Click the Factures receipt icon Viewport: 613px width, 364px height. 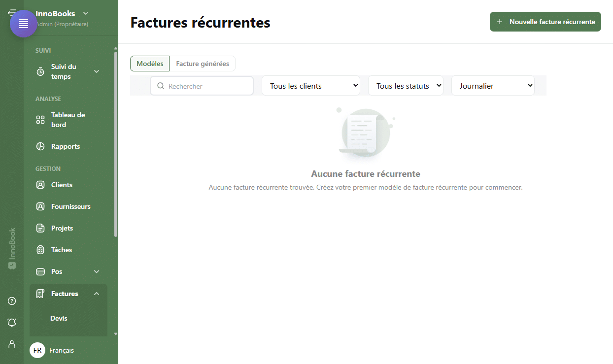tap(40, 294)
